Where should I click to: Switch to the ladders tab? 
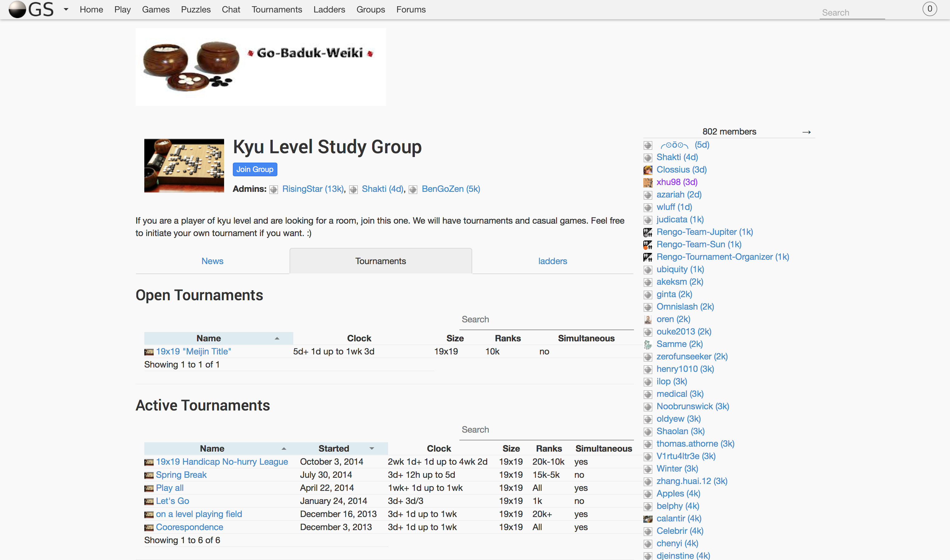tap(552, 261)
